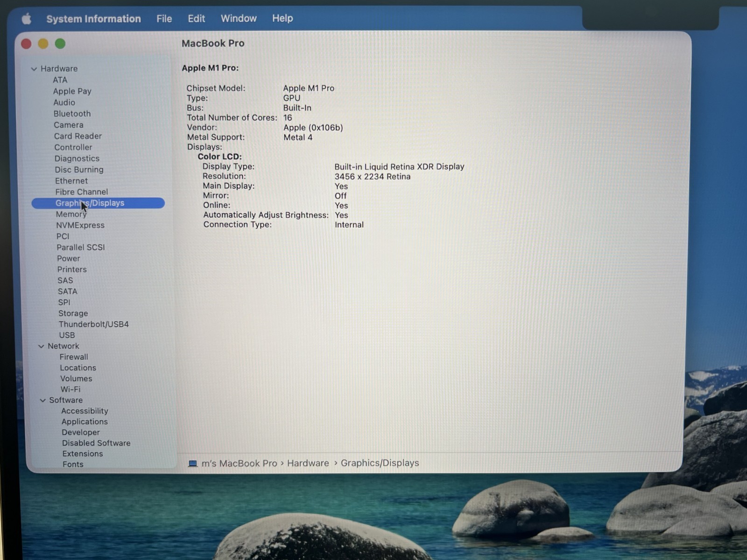Select Storage in the sidebar

[73, 313]
